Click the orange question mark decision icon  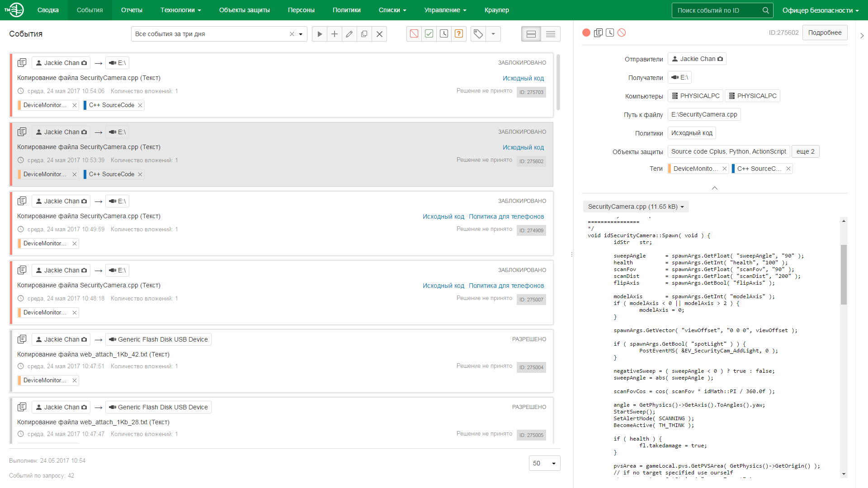[x=459, y=34]
